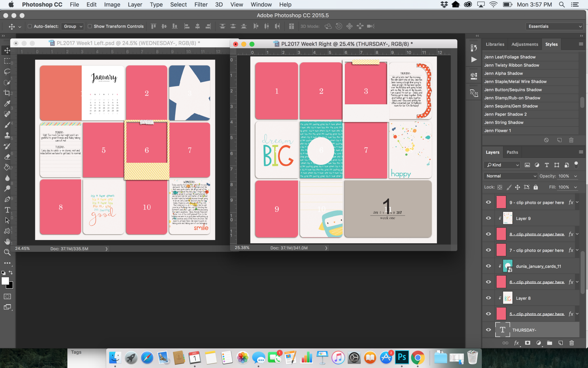Switch to the Paths tab
Image resolution: width=588 pixels, height=368 pixels.
coord(512,152)
